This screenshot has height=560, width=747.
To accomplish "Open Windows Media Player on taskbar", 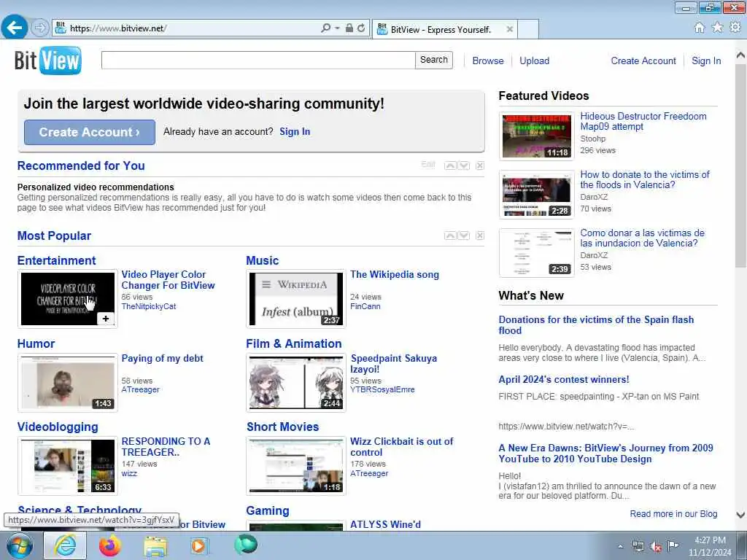I will pos(199,545).
